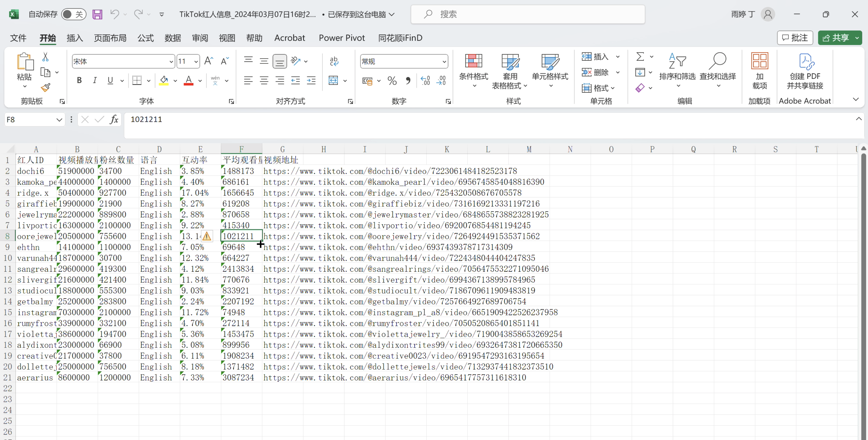Viewport: 868px width, 440px height.
Task: Apply middle vertical alignment
Action: [264, 61]
